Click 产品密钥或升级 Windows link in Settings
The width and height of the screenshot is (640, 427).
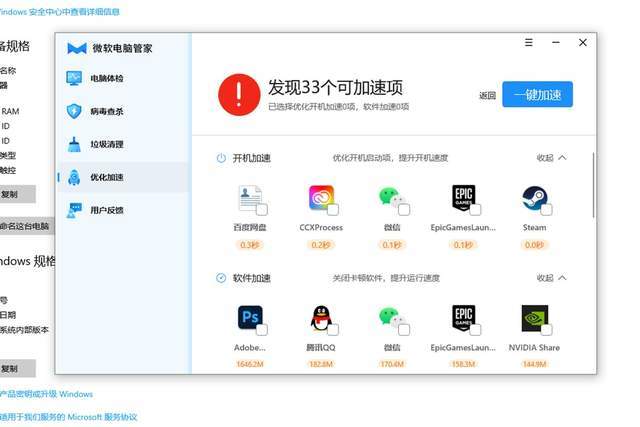(46, 394)
